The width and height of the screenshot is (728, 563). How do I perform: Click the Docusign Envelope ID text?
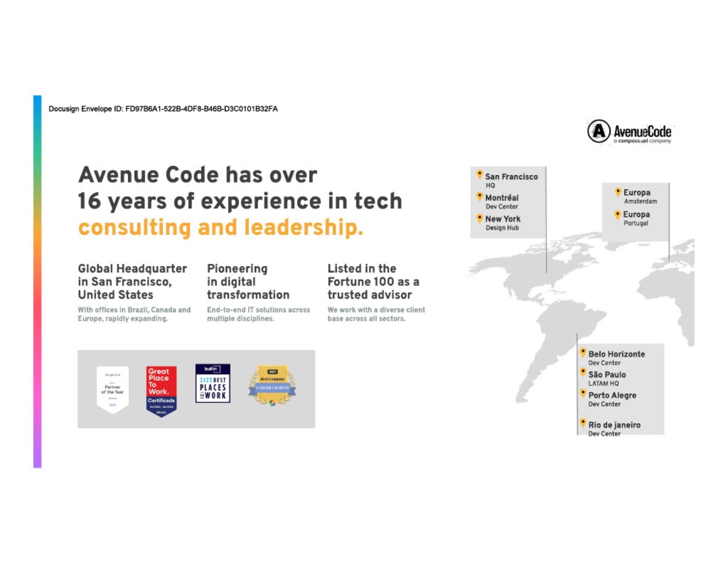tap(163, 109)
